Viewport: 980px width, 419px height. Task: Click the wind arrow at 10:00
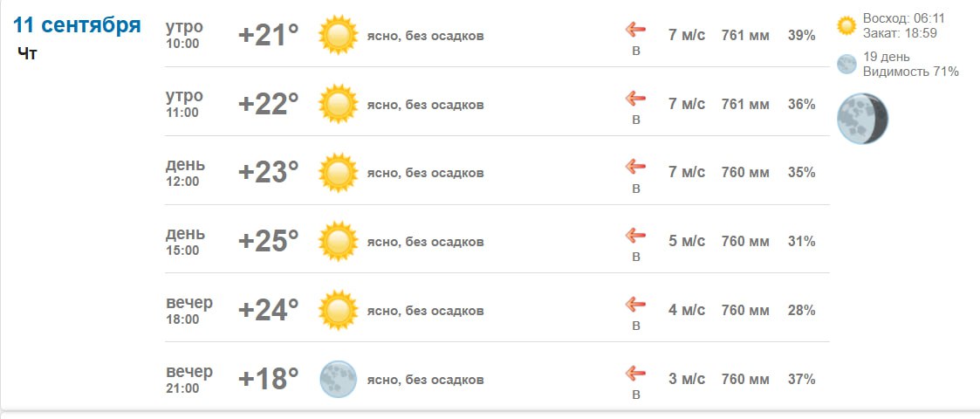(635, 30)
